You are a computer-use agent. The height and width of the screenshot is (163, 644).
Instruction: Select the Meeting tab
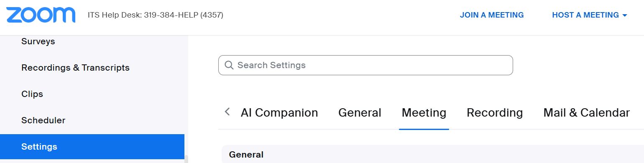point(424,113)
